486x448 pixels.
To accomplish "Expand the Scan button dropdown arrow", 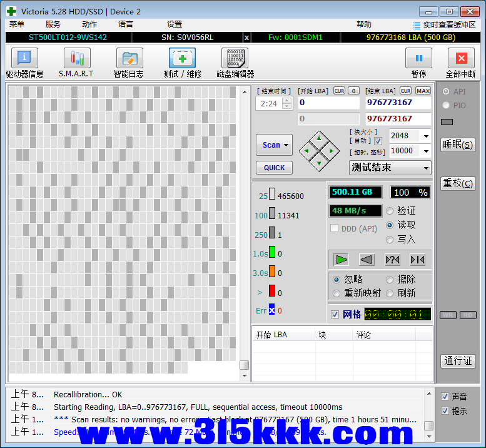I will [286, 145].
